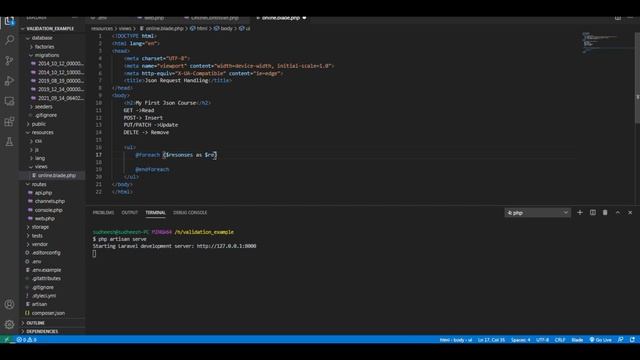Collapse the VALIDATION_EXAMPLE project root

coord(50,29)
